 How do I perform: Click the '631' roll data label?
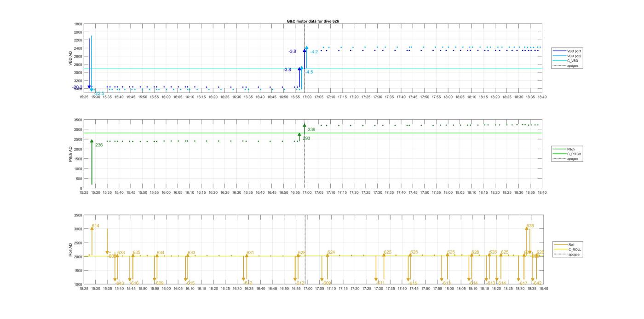click(250, 253)
